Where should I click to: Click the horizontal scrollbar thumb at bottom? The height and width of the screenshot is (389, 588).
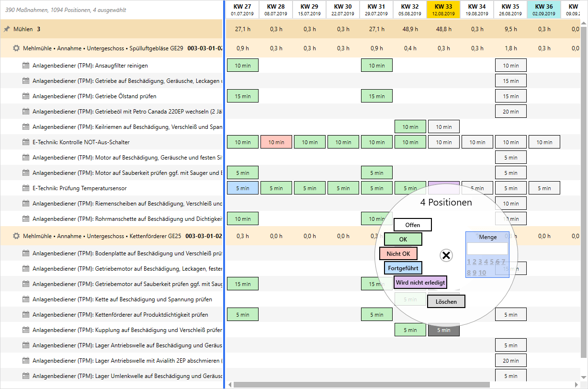pyautogui.click(x=362, y=384)
